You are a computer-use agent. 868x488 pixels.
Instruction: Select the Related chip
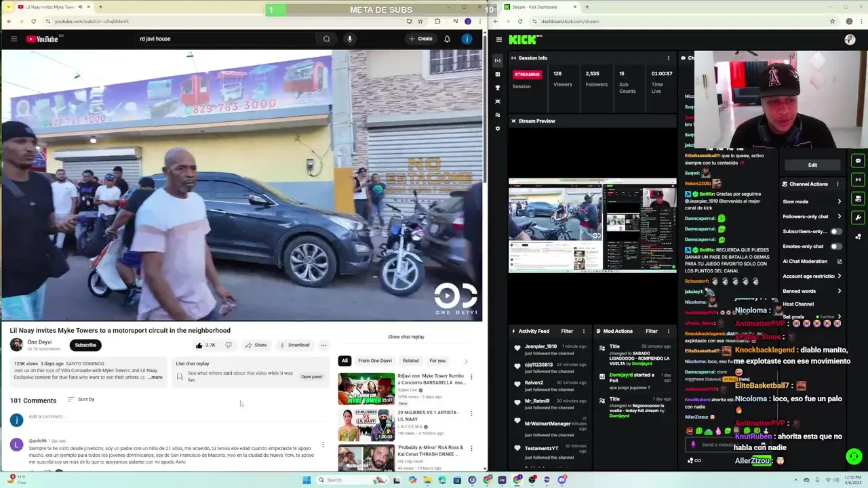point(410,361)
